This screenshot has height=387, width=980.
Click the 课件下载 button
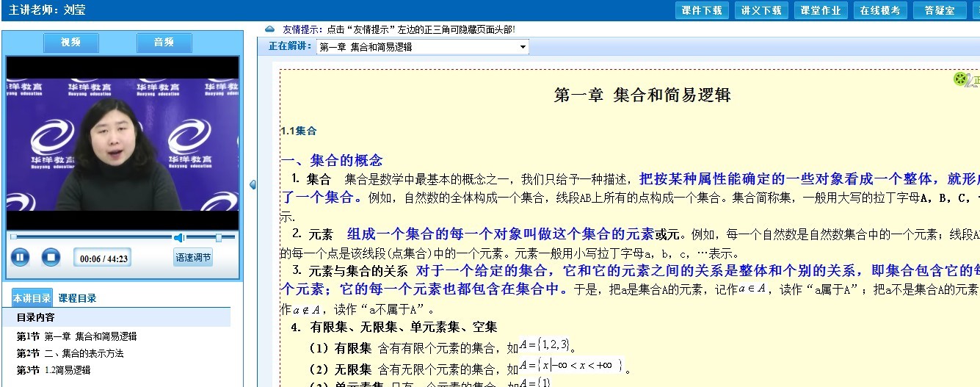coord(702,10)
